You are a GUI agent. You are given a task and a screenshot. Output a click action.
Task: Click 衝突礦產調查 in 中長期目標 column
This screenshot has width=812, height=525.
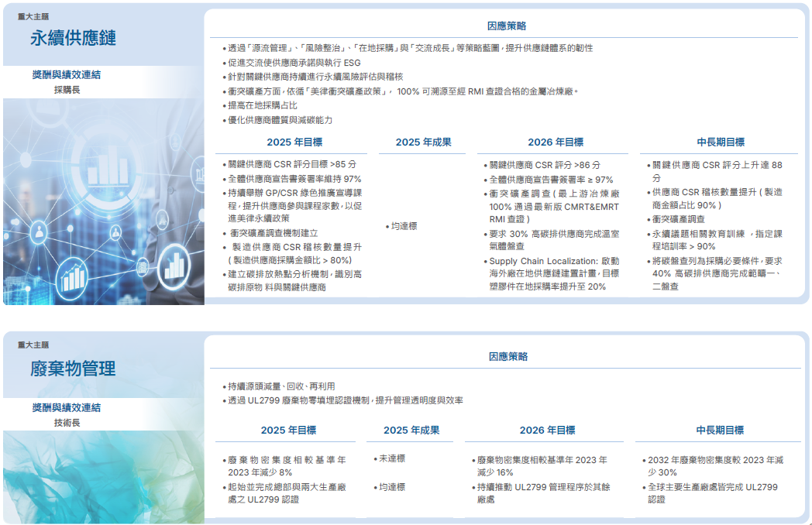coord(676,219)
